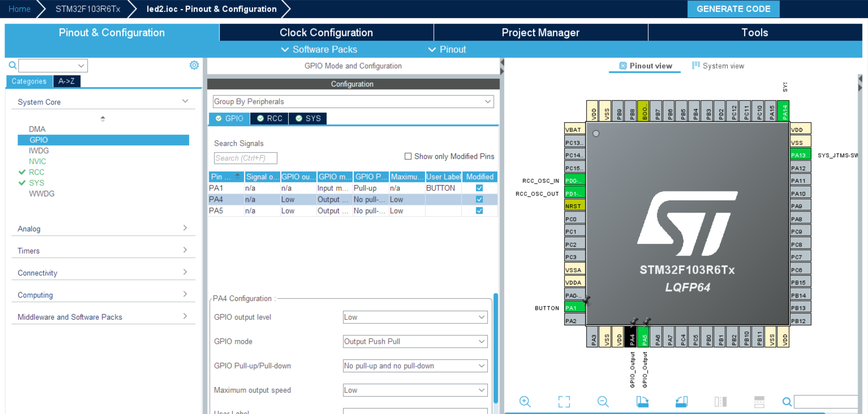Open the Pinout menu
Viewport: 868px width, 414px height.
point(447,49)
